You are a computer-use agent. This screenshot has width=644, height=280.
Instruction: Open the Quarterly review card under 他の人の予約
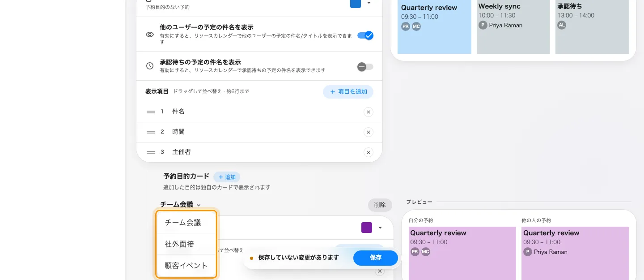click(x=575, y=253)
